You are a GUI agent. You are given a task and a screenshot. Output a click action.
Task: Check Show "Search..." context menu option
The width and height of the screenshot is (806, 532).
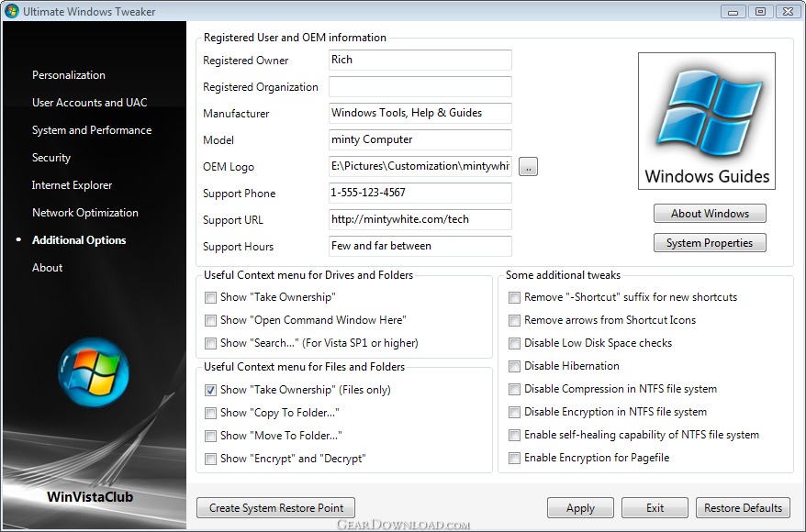210,343
